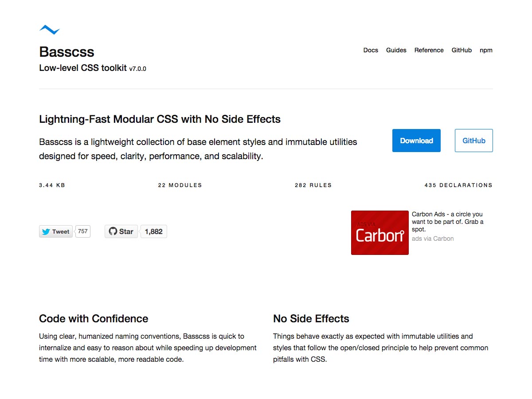This screenshot has width=532, height=399.
Task: Open the 'ads via Carbon' link
Action: click(433, 239)
